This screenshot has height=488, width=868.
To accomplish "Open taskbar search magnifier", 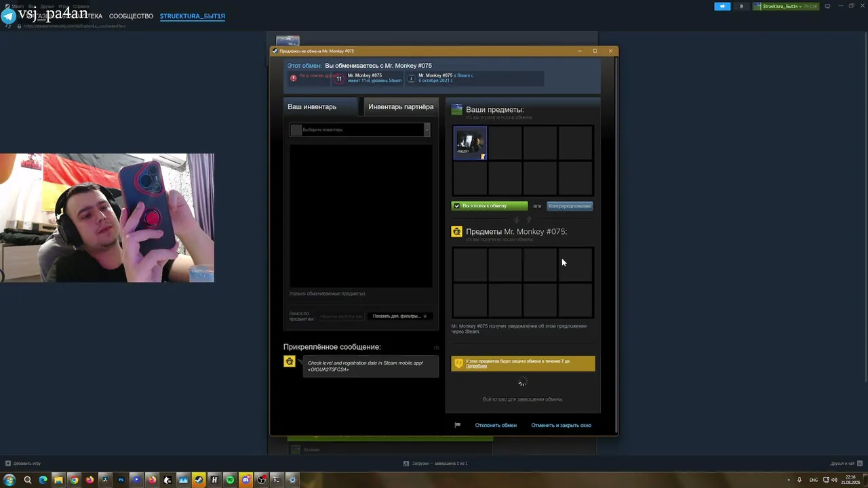I will 28,480.
